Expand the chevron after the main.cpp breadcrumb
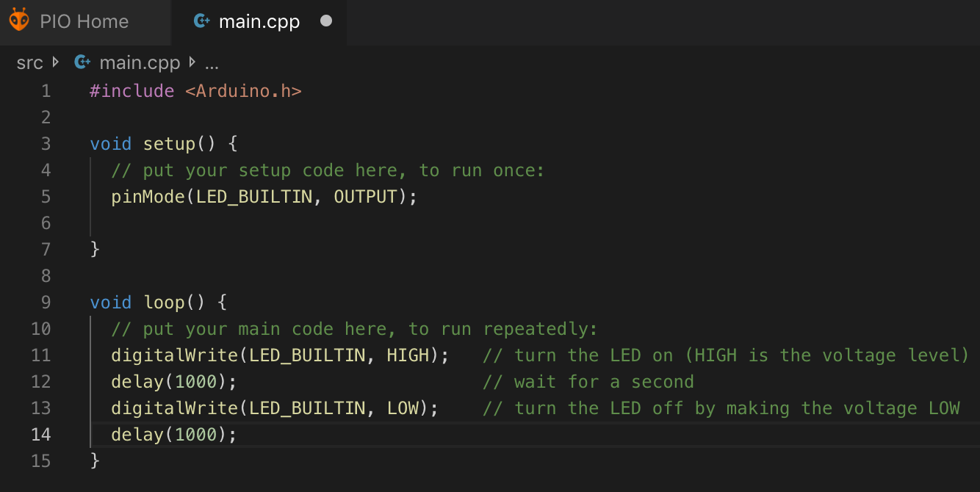 192,62
